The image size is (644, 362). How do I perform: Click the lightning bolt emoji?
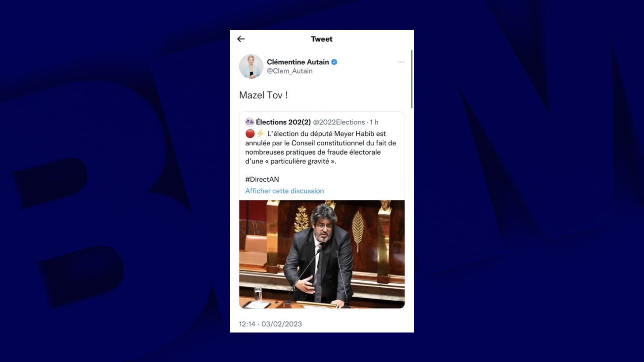pyautogui.click(x=261, y=134)
